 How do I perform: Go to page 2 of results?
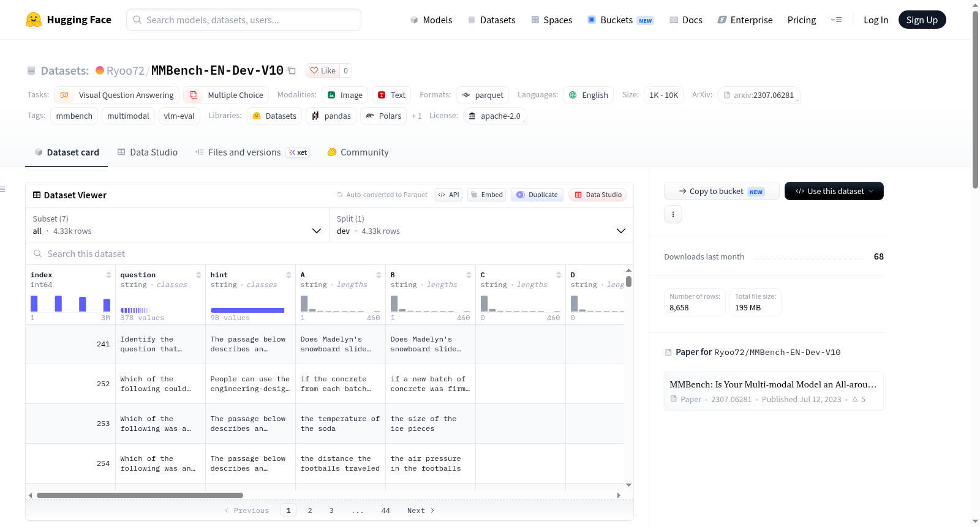click(x=310, y=510)
